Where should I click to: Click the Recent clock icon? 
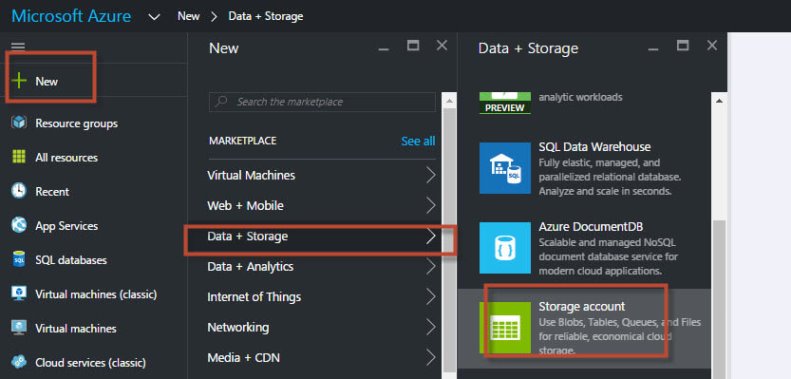(x=19, y=191)
